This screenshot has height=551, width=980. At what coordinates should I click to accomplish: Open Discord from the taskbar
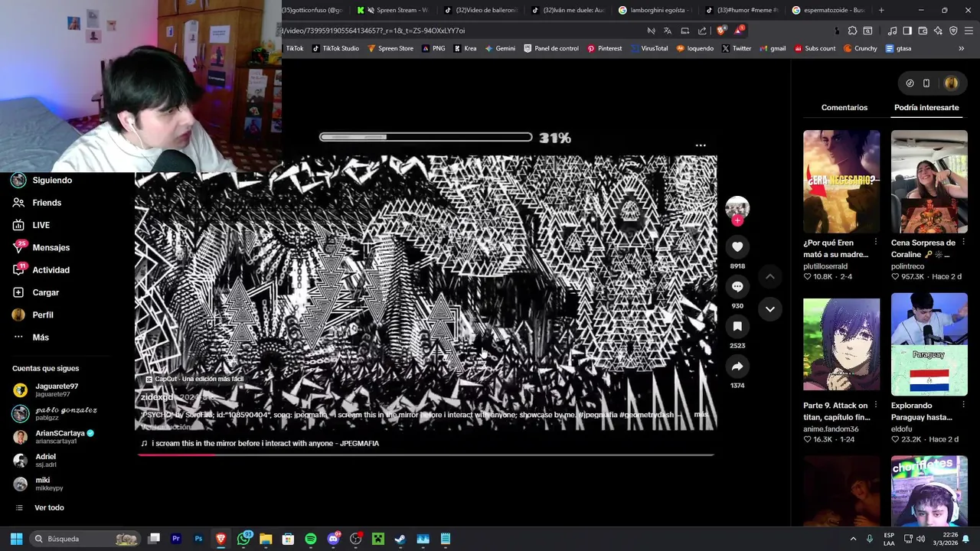(x=333, y=539)
